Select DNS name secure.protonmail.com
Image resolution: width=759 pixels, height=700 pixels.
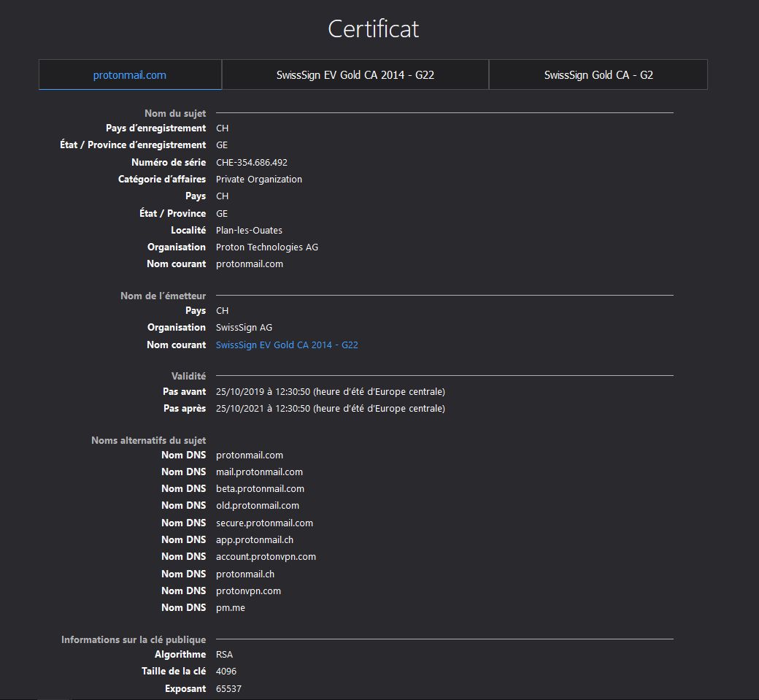(x=264, y=523)
